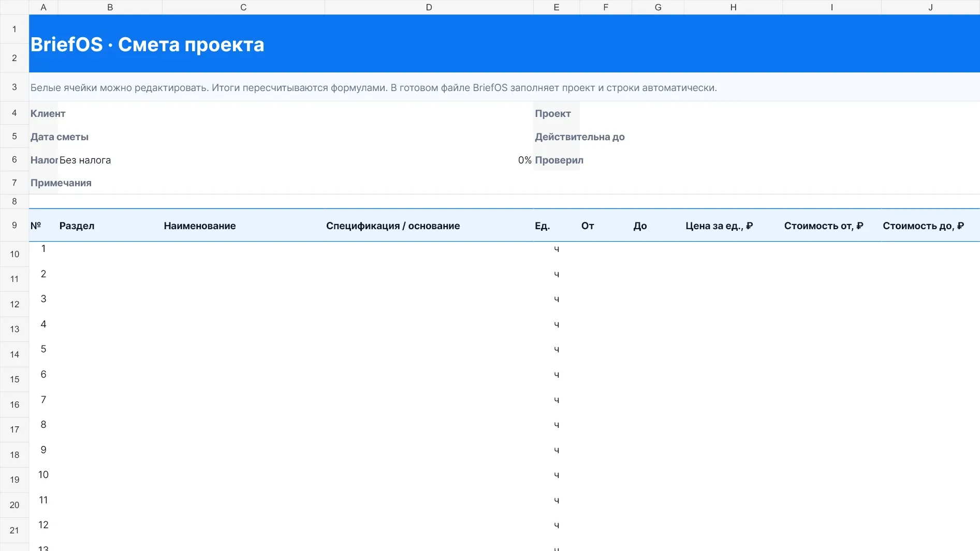Click row 9 header number
Viewport: 980px width, 551px height.
click(x=14, y=225)
